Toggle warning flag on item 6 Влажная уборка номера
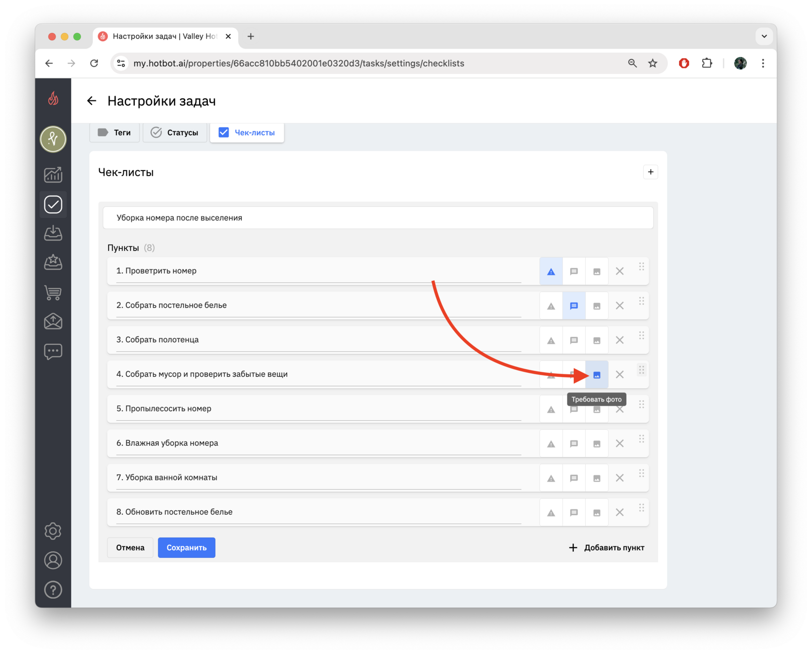 (551, 443)
